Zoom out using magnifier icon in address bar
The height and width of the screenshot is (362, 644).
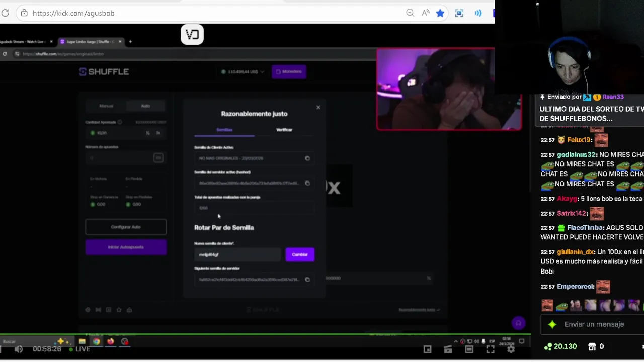pyautogui.click(x=410, y=13)
